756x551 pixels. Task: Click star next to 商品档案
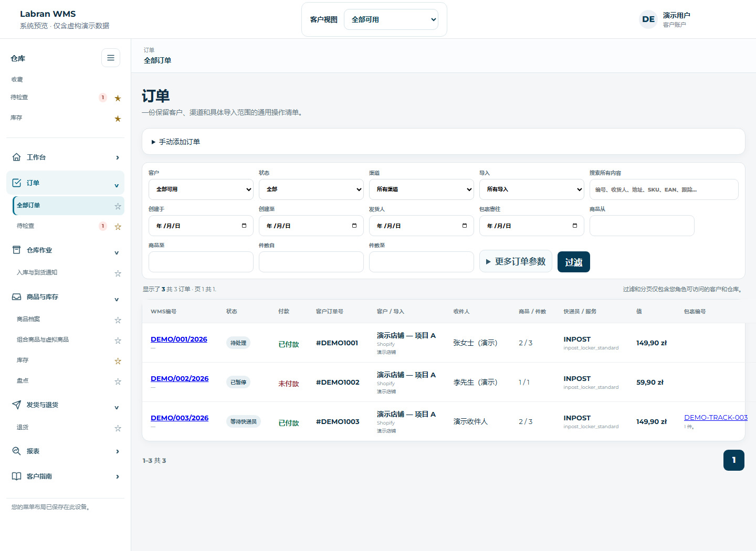[118, 320]
